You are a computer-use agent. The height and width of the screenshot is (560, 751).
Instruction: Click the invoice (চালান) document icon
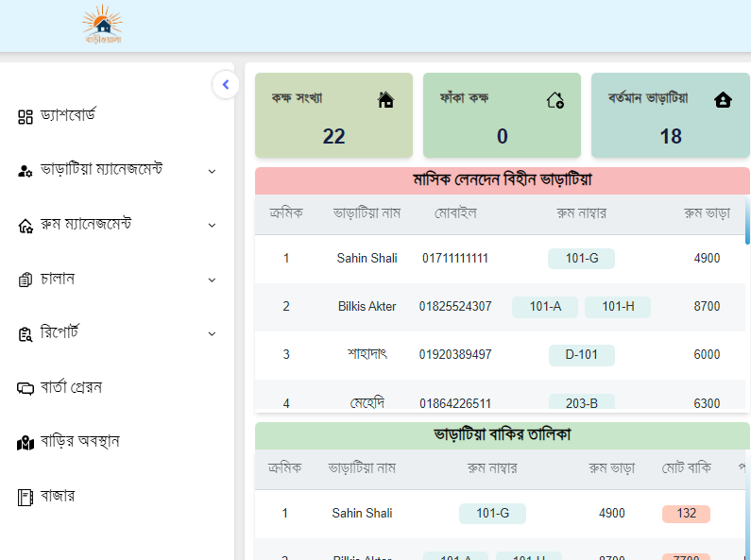pyautogui.click(x=26, y=280)
